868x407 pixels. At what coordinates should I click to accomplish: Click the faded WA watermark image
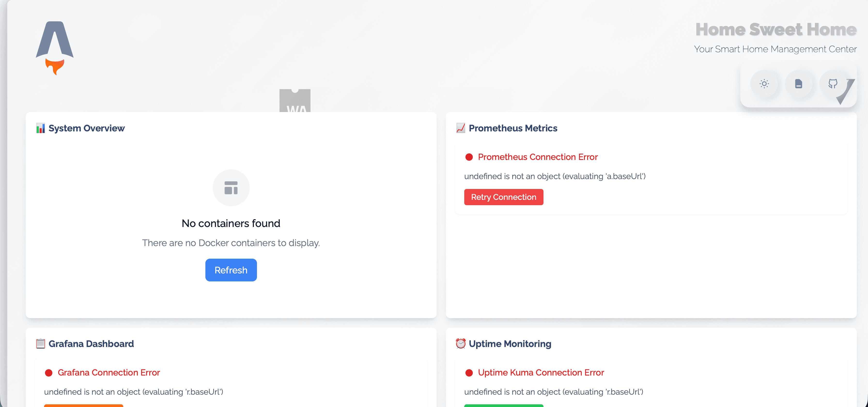pyautogui.click(x=295, y=101)
